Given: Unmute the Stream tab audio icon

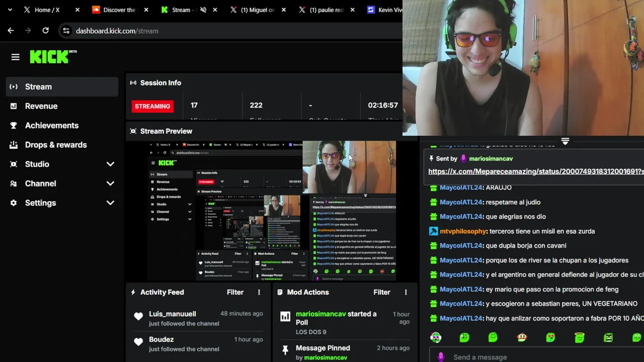Looking at the screenshot, I should 203,10.
